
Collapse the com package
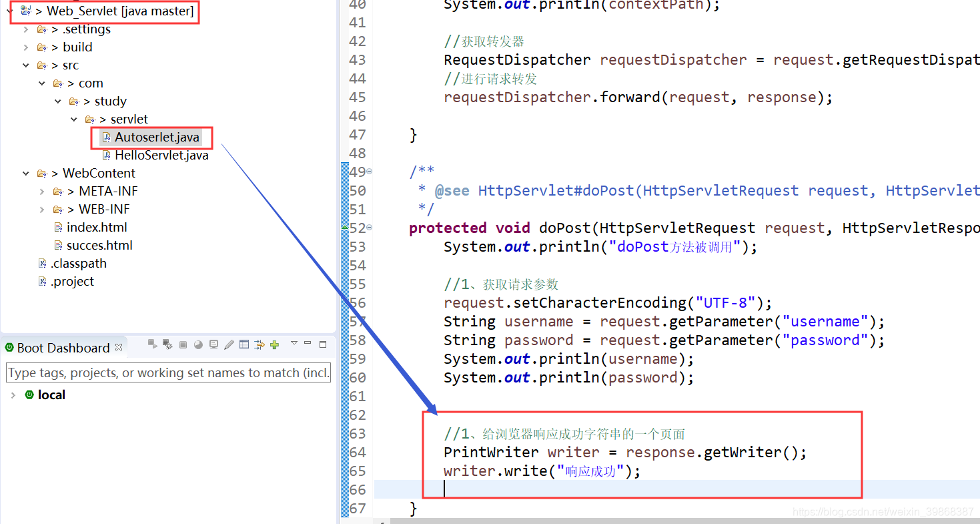pyautogui.click(x=41, y=83)
